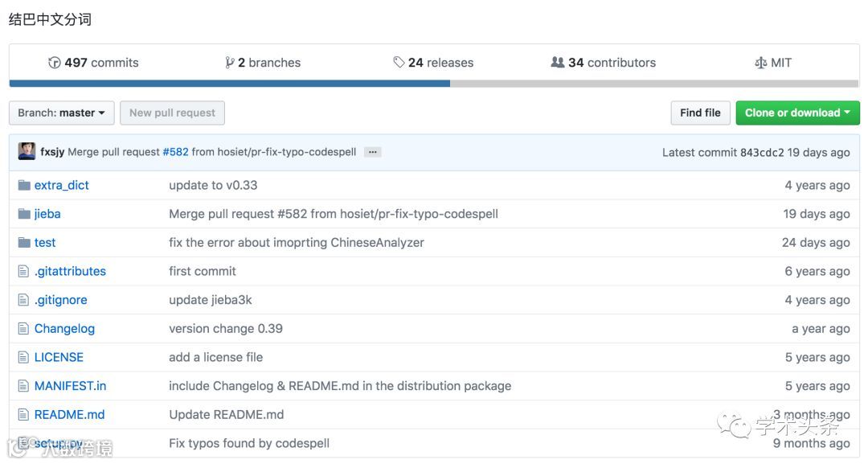Screen dimensions: 868x464
Task: Open the 24 releases tab
Action: coord(433,63)
